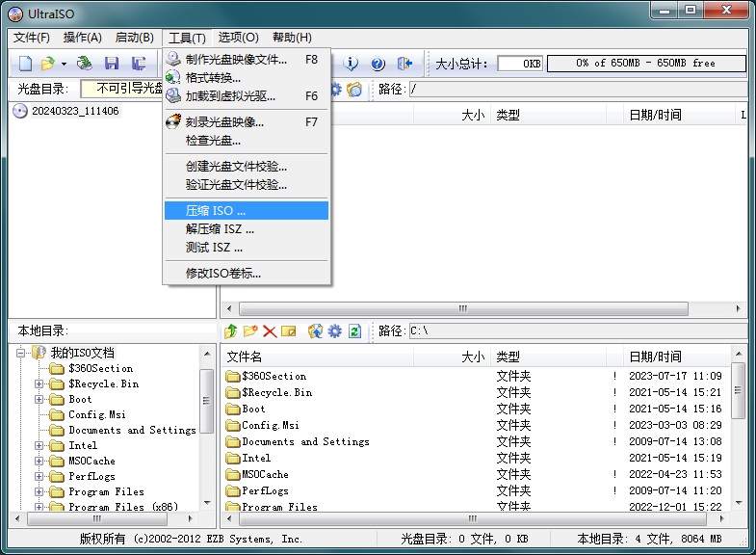Choose 加载到虚拟光驱 menu entry
The height and width of the screenshot is (555, 756).
(247, 96)
